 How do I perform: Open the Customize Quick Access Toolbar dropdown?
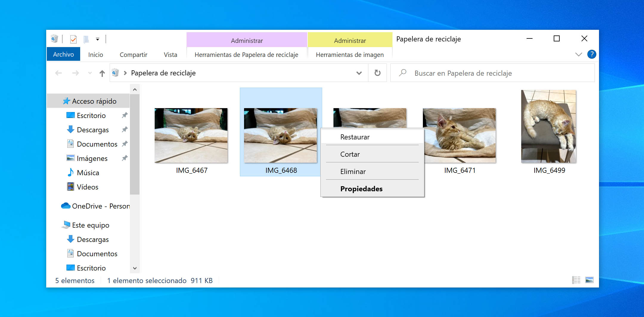point(97,39)
